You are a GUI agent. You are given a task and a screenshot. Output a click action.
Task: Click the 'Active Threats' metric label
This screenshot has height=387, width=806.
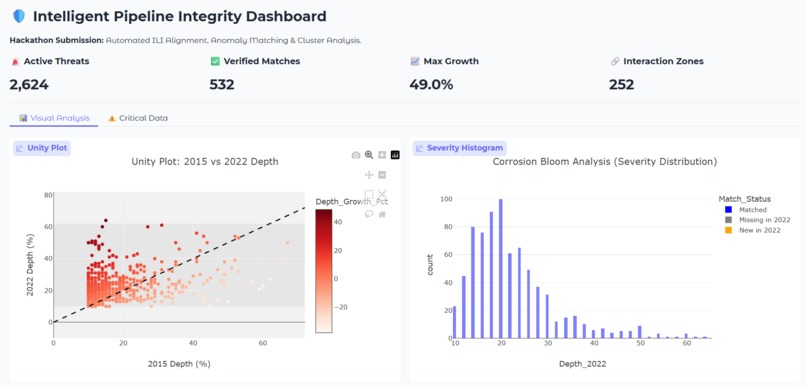pyautogui.click(x=57, y=61)
